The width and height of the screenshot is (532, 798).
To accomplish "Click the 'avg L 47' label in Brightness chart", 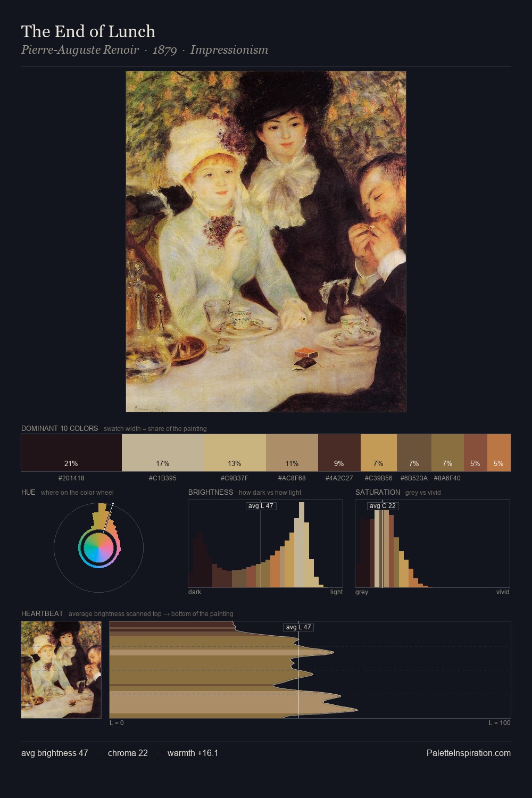I will click(261, 506).
